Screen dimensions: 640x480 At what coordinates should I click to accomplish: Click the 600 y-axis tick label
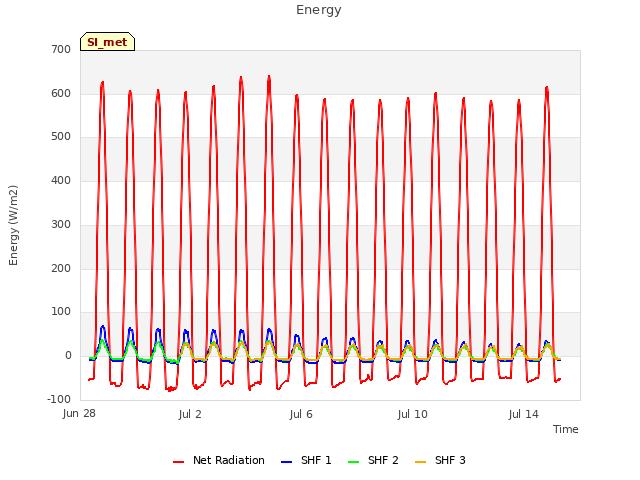click(61, 93)
